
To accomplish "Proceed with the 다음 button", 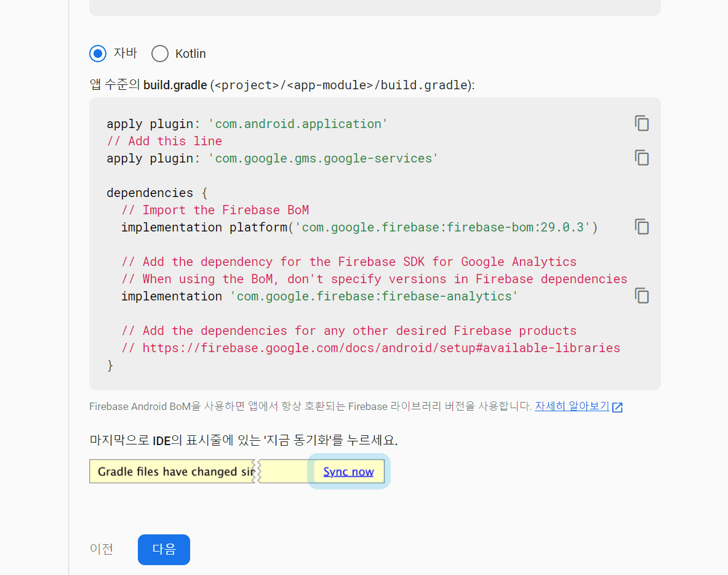I will (164, 550).
